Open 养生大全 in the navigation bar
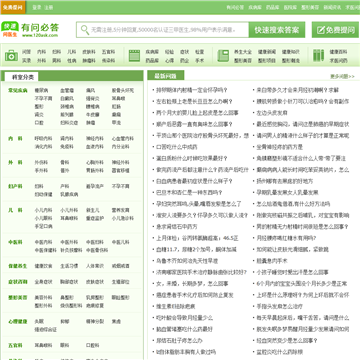 [243, 52]
